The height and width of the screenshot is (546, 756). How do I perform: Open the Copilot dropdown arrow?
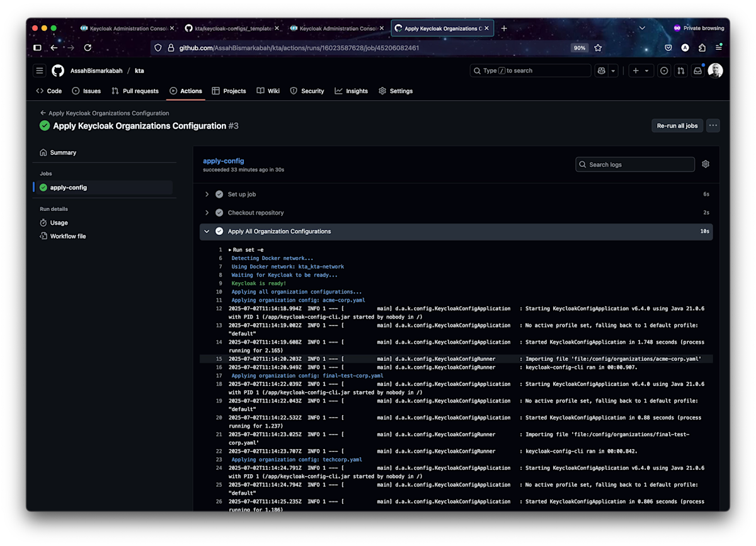point(613,71)
